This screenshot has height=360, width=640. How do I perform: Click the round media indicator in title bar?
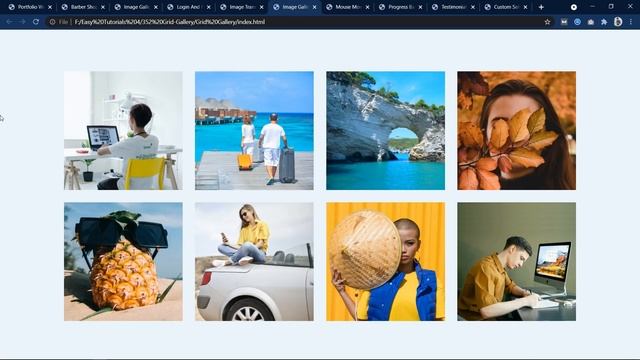[574, 7]
